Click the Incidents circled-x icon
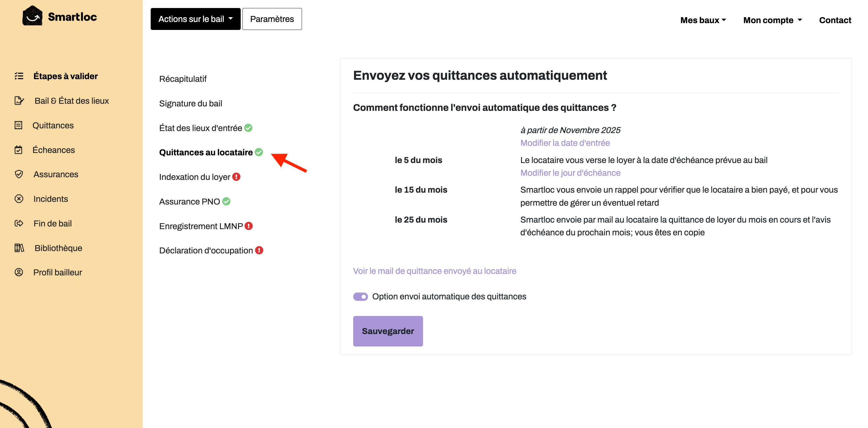The height and width of the screenshot is (428, 868). pos(19,199)
